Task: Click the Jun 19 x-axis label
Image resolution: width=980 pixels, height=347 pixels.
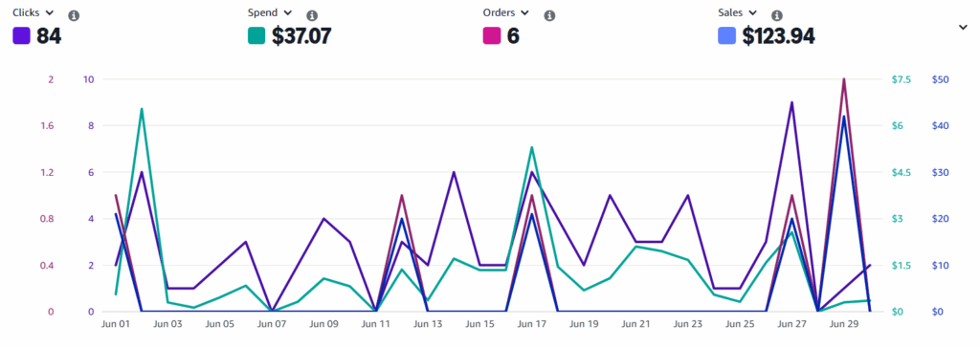Action: point(584,324)
